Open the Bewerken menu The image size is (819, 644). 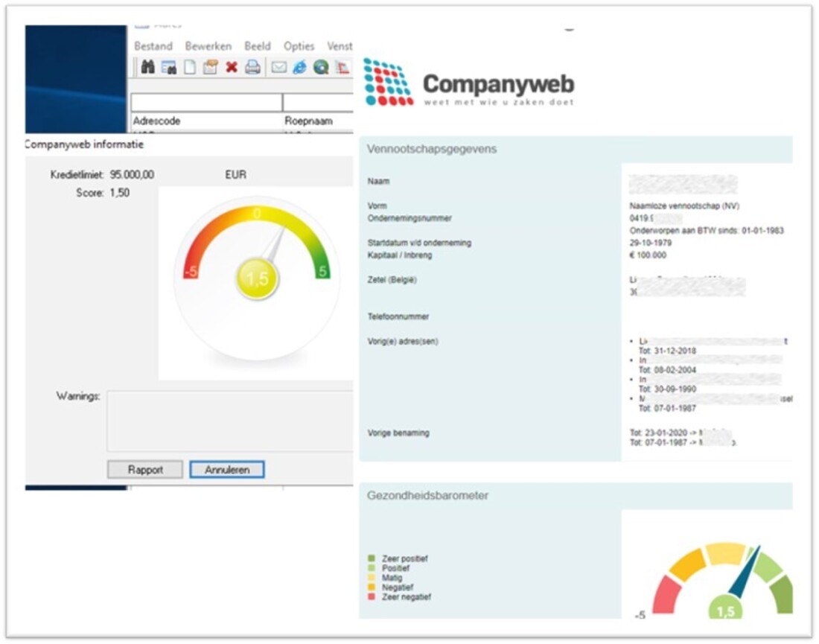point(208,46)
